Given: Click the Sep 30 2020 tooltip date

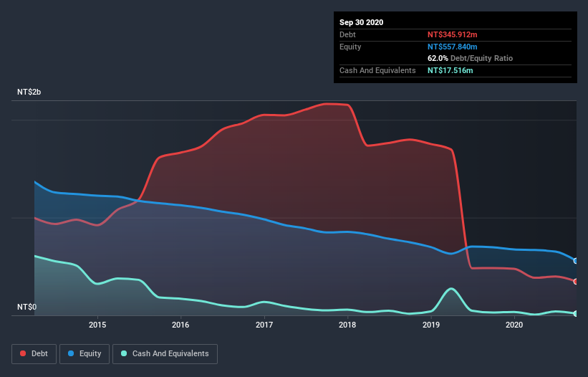Looking at the screenshot, I should click(362, 22).
